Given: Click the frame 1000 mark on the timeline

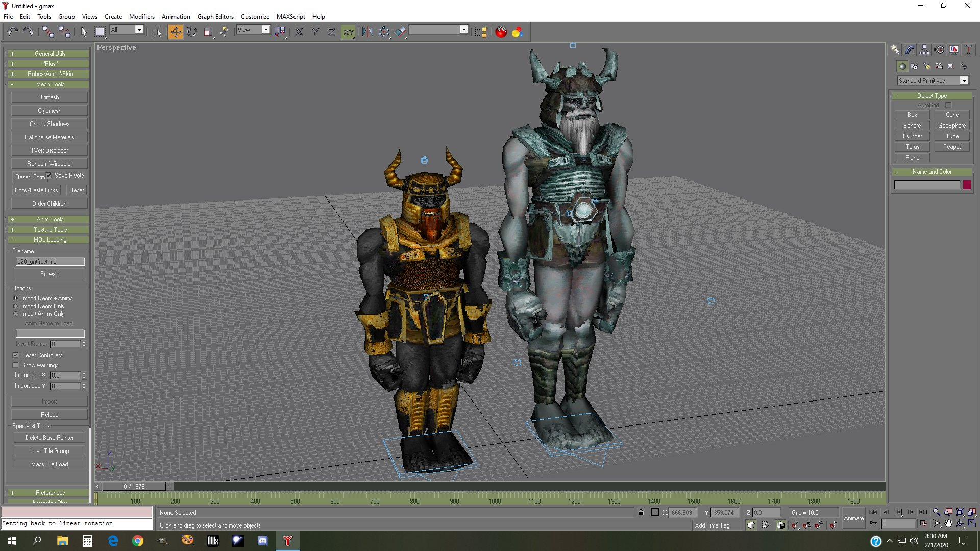Looking at the screenshot, I should [495, 501].
